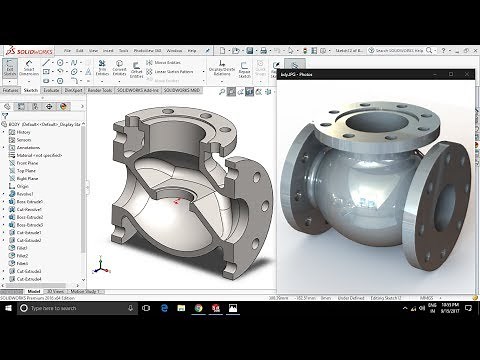Select the Corner Rectangle sketch tool

46,71
